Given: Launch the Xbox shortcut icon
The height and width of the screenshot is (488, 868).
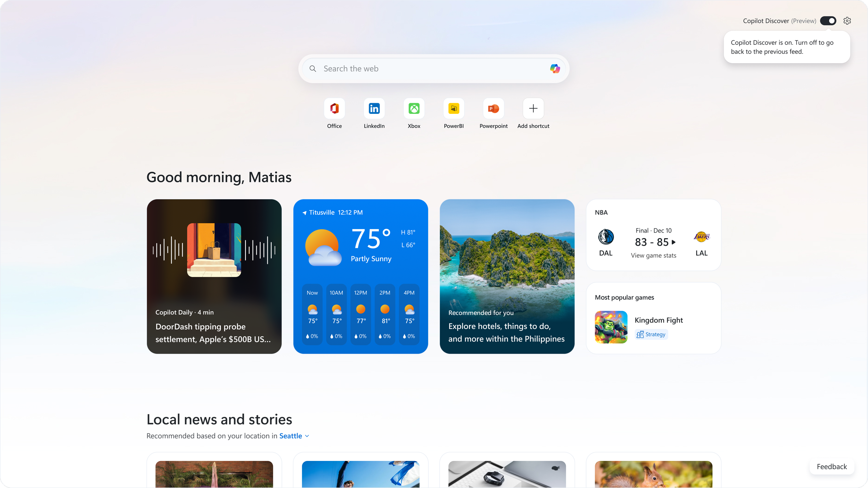Looking at the screenshot, I should [x=414, y=109].
